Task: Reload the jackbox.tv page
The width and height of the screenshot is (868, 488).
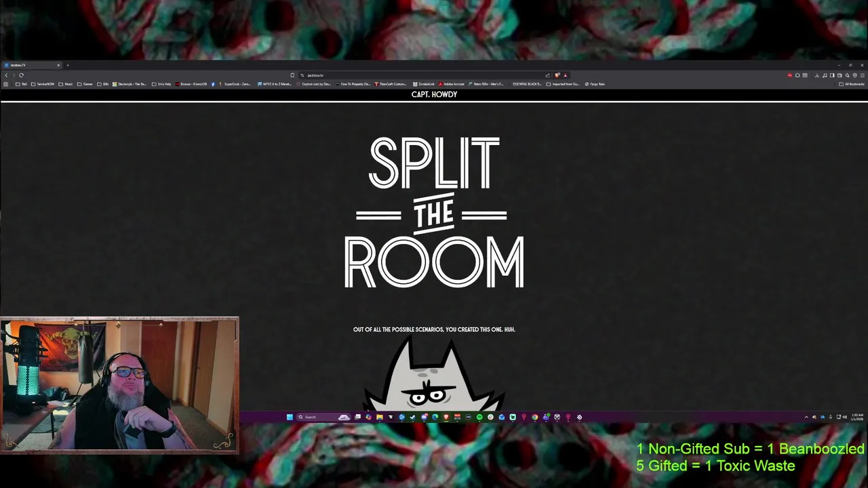Action: [x=21, y=75]
